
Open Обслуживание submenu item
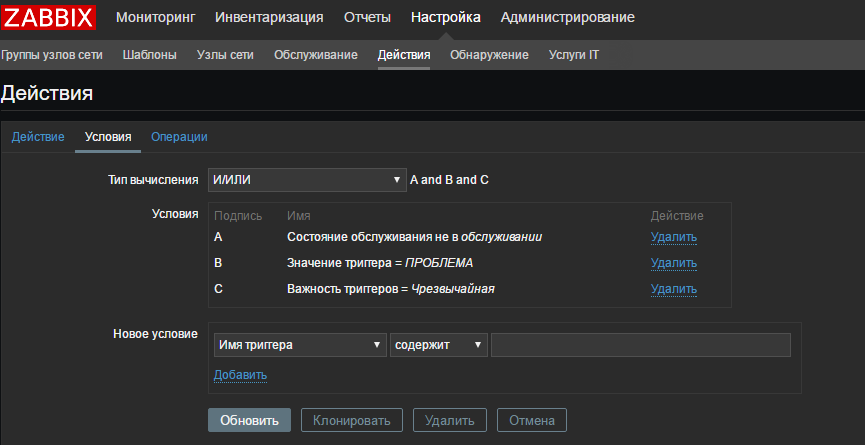tap(315, 55)
